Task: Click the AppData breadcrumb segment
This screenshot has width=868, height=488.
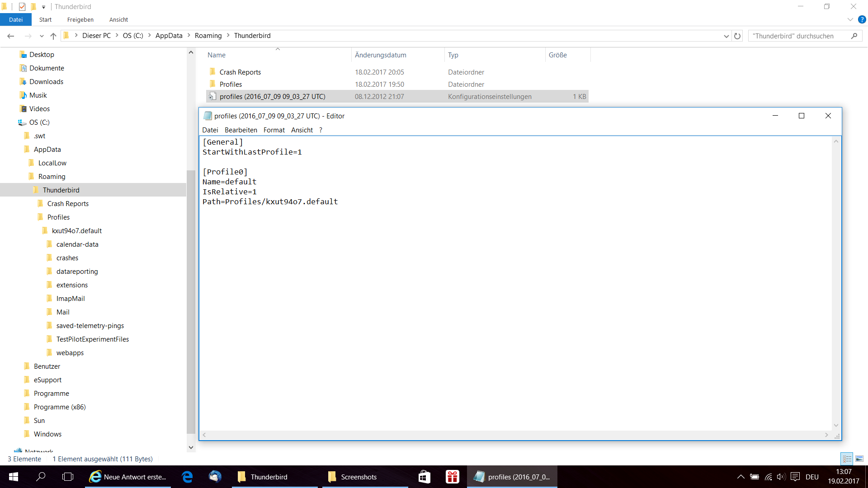Action: pyautogui.click(x=169, y=36)
